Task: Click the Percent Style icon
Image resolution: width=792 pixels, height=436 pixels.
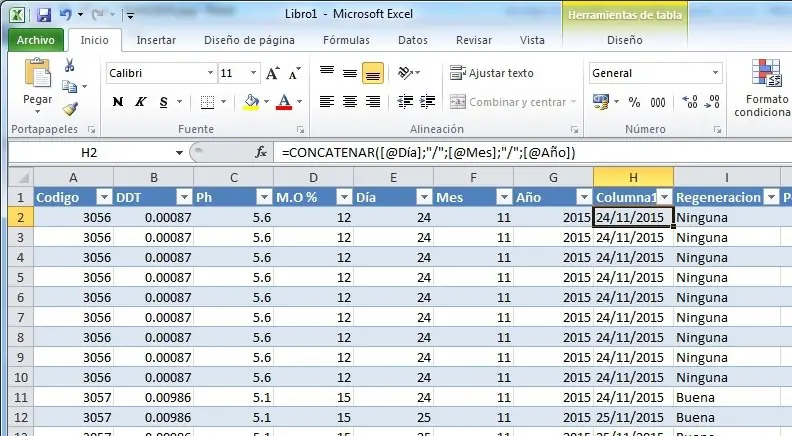Action: click(634, 102)
